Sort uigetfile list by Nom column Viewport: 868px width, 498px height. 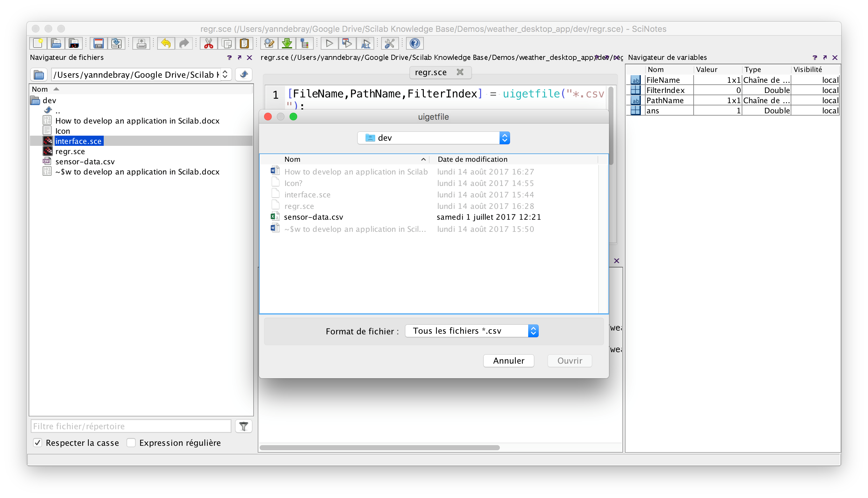[x=355, y=160]
